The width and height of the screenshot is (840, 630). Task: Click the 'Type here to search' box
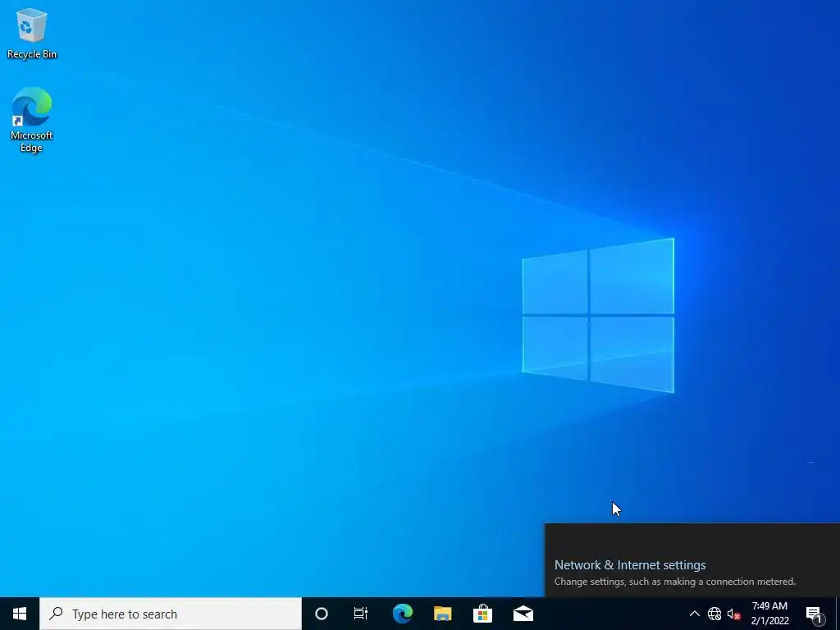point(171,614)
